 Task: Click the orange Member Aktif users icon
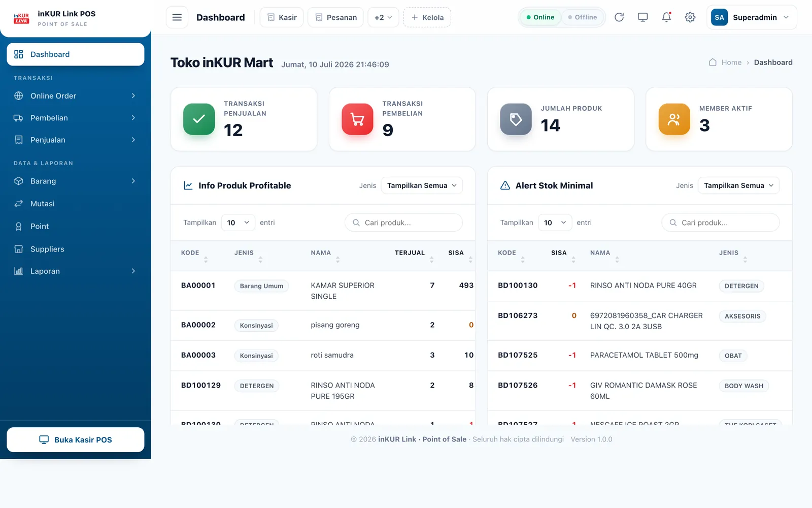[x=674, y=119]
